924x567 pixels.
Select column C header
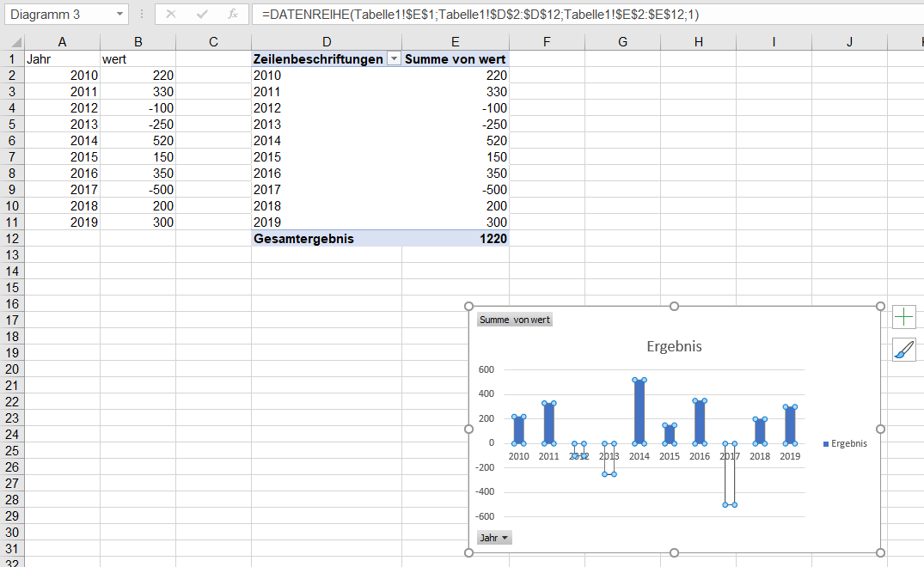tap(213, 42)
